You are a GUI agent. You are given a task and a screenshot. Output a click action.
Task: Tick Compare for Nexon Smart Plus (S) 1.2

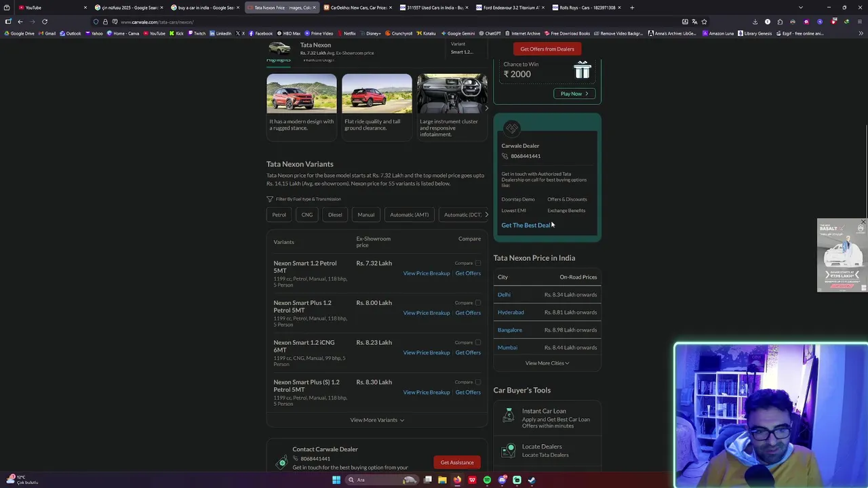coord(478,382)
